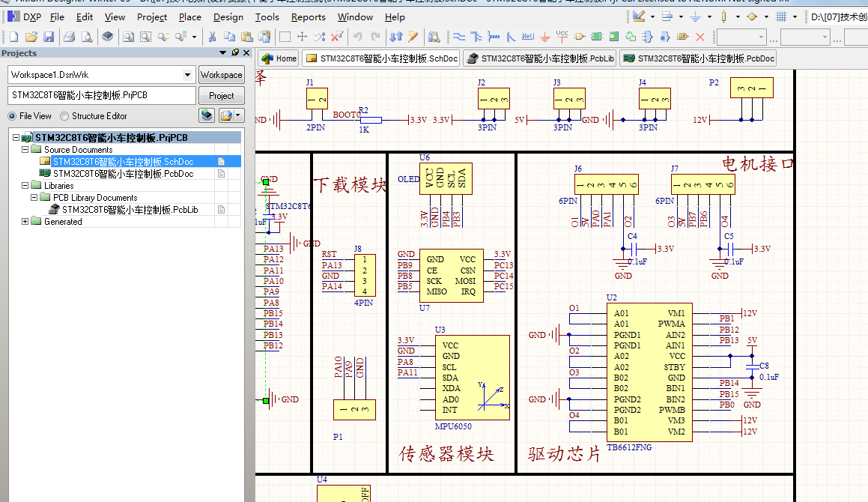Open the File menu
Image resolution: width=868 pixels, height=502 pixels.
point(57,17)
